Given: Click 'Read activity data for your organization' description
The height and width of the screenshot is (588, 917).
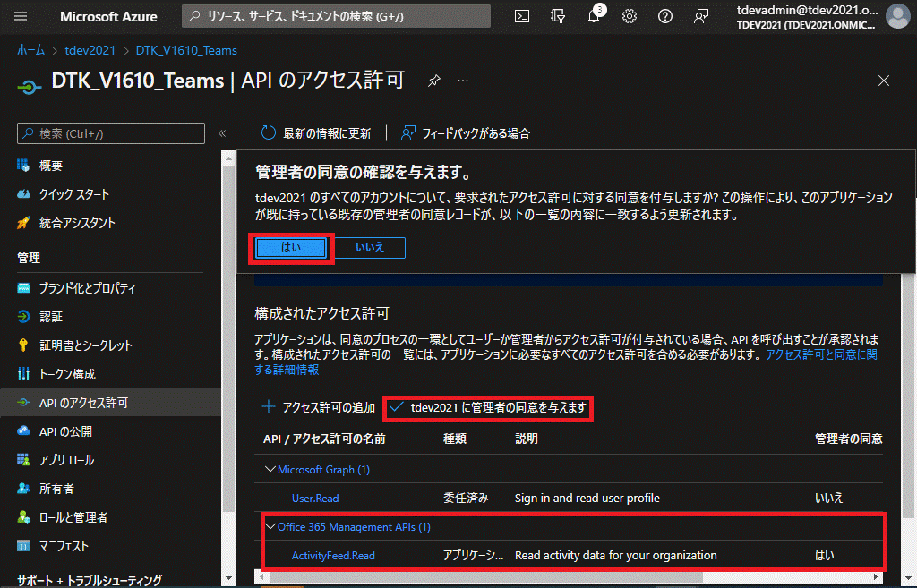Looking at the screenshot, I should (x=616, y=556).
